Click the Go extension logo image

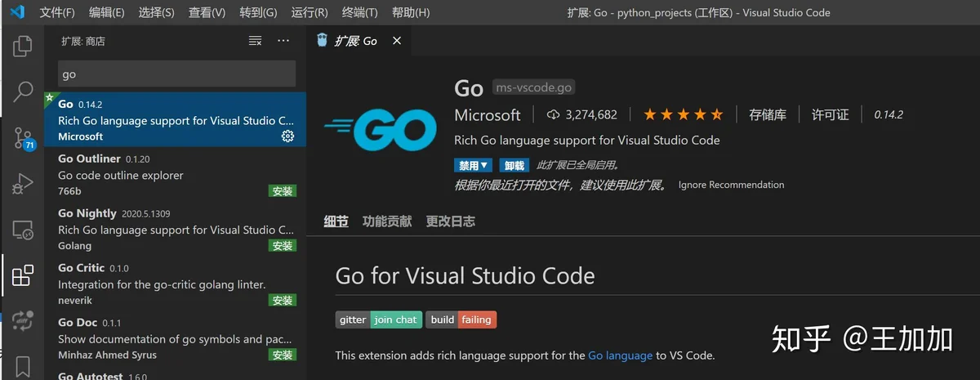pyautogui.click(x=380, y=129)
